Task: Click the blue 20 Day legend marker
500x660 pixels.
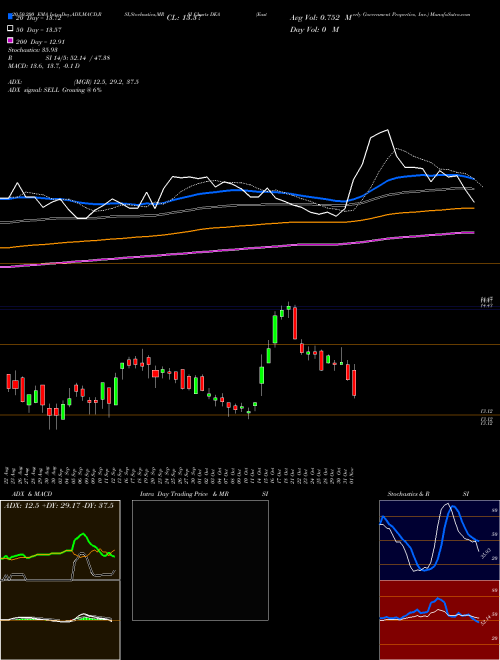Action: click(10, 17)
